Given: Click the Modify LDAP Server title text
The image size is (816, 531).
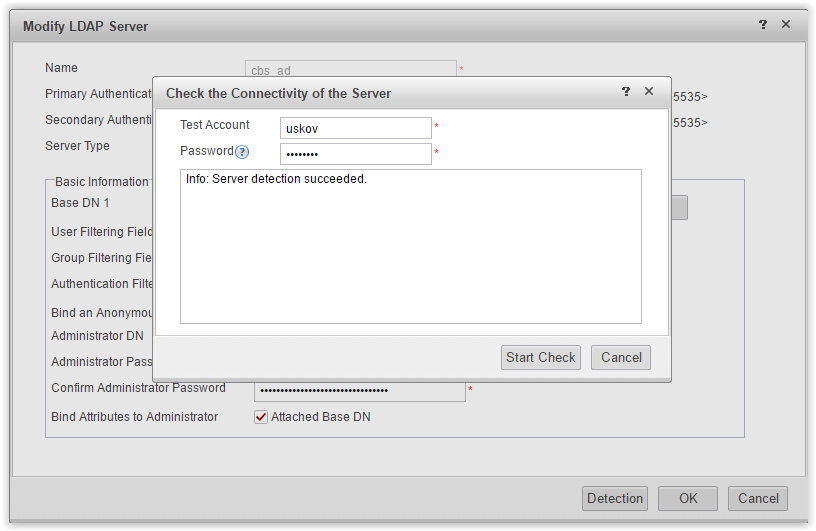Looking at the screenshot, I should point(85,27).
